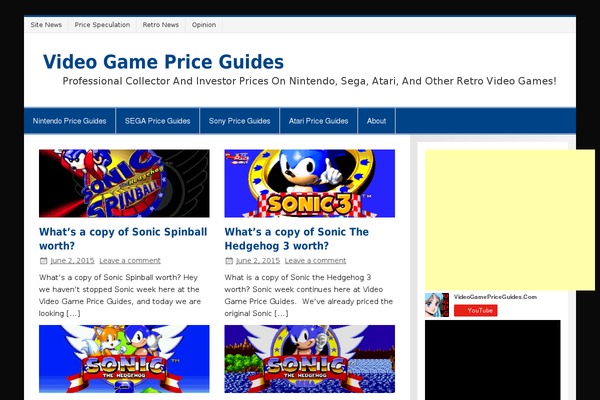Open Sony Price Guides tab

pyautogui.click(x=240, y=121)
